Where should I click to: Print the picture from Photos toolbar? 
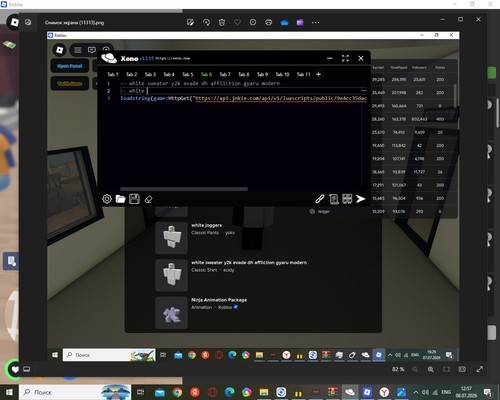269,23
